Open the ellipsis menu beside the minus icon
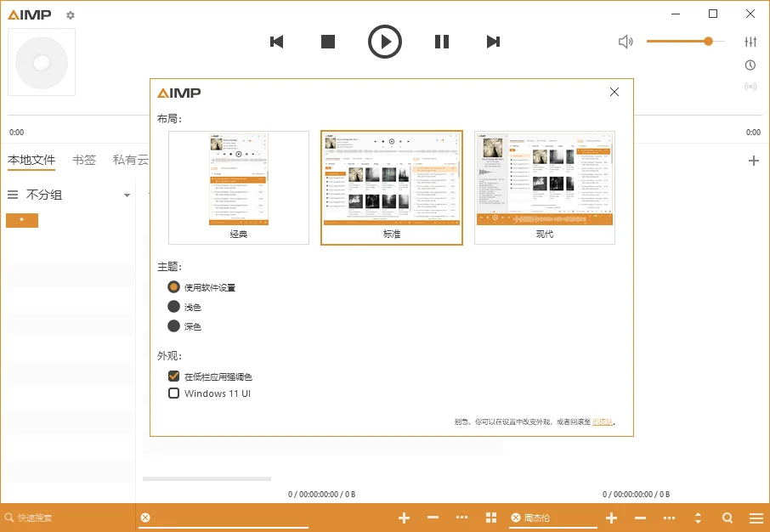 (x=461, y=518)
